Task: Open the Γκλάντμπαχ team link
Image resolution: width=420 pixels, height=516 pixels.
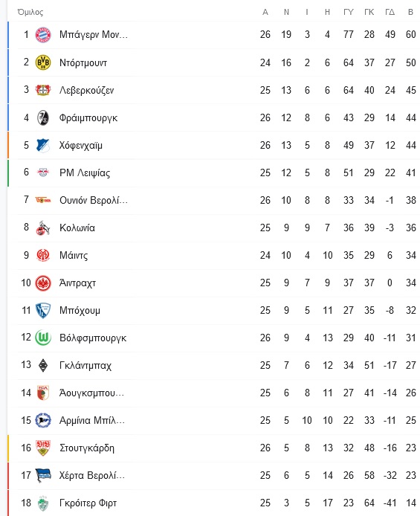Action: point(85,365)
